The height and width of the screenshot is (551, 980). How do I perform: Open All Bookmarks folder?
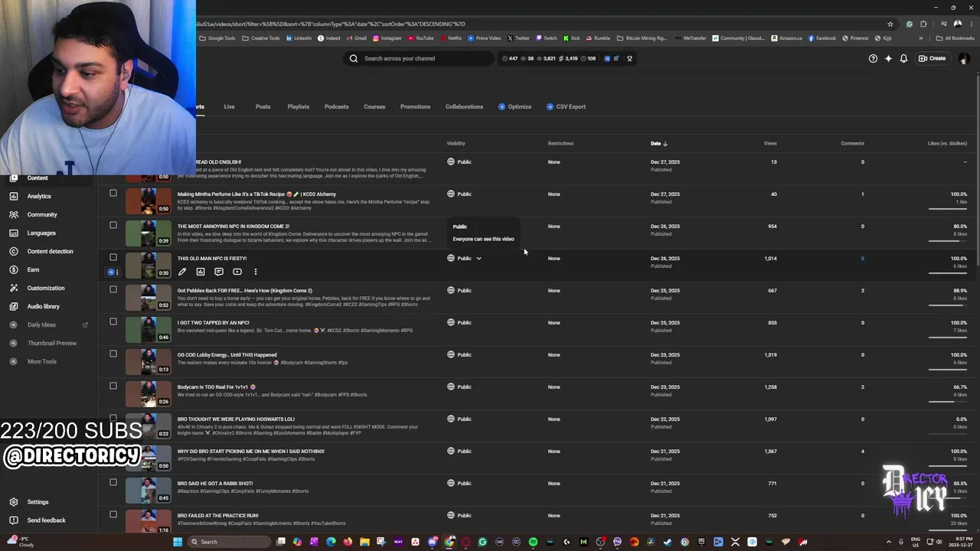click(x=955, y=38)
